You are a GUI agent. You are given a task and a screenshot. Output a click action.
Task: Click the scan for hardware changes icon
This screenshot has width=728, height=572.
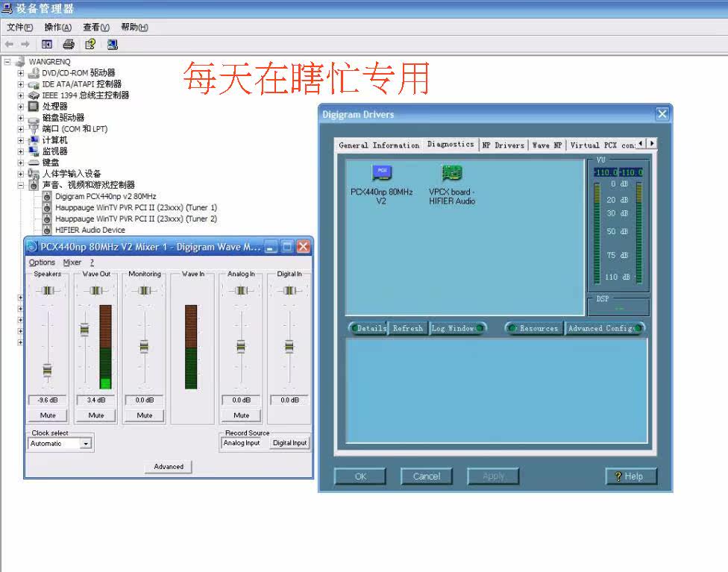(x=113, y=45)
